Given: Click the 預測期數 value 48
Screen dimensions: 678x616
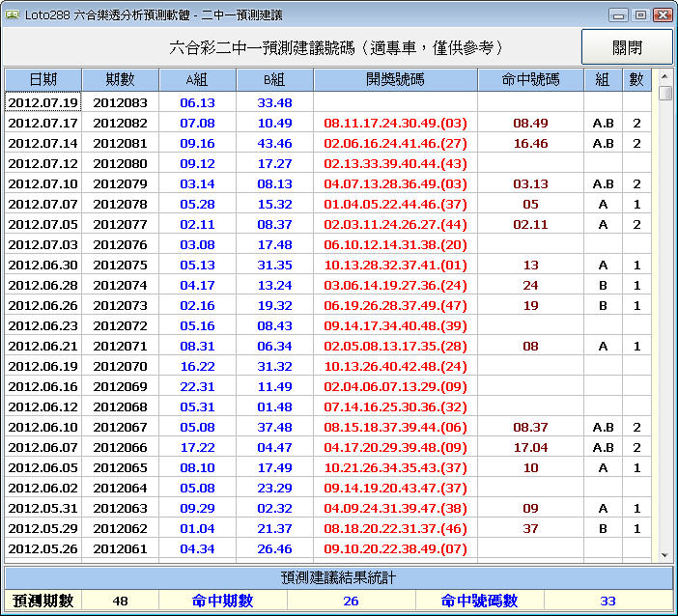Looking at the screenshot, I should [x=120, y=601].
